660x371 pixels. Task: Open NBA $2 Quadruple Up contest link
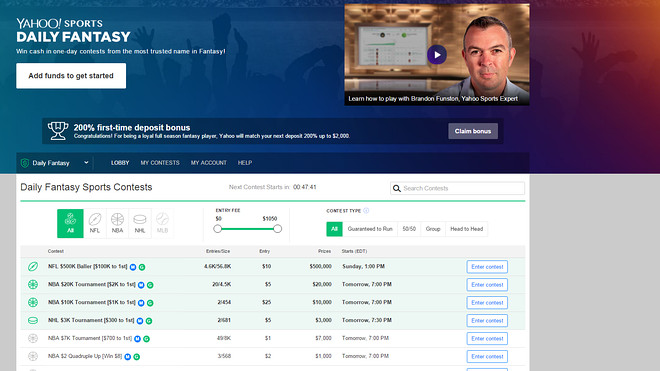(85, 356)
